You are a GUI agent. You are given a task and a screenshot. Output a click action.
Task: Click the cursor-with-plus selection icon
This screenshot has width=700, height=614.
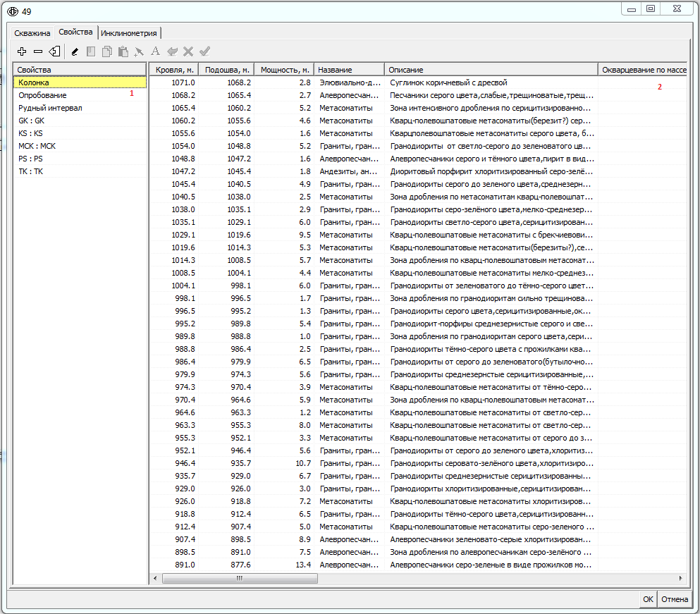pos(139,51)
